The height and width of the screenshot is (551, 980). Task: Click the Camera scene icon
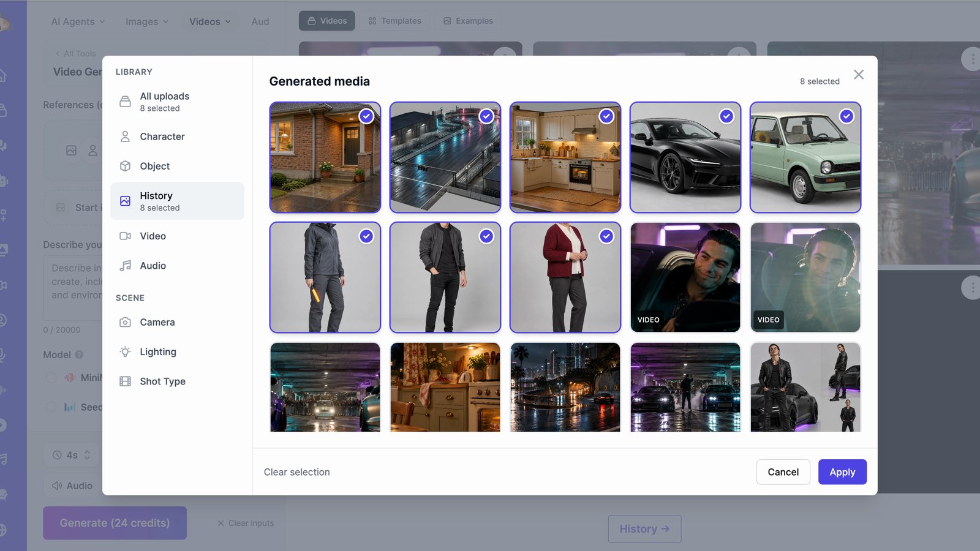[x=125, y=322]
